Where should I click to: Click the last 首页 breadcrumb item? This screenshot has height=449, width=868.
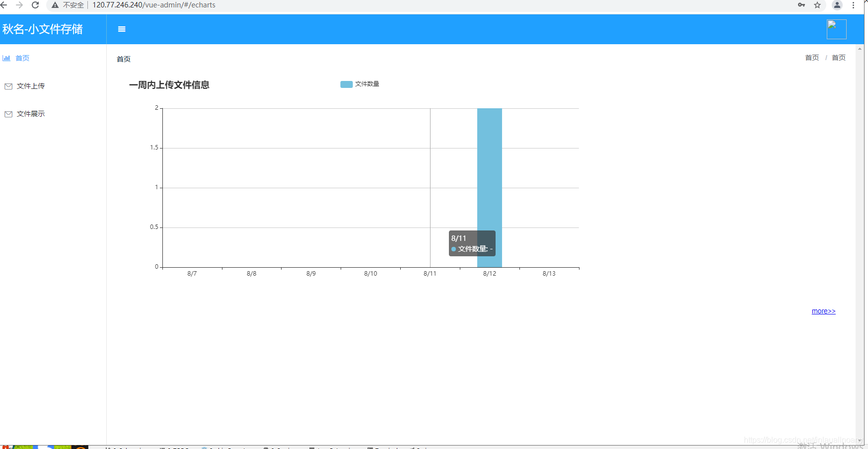(x=839, y=58)
